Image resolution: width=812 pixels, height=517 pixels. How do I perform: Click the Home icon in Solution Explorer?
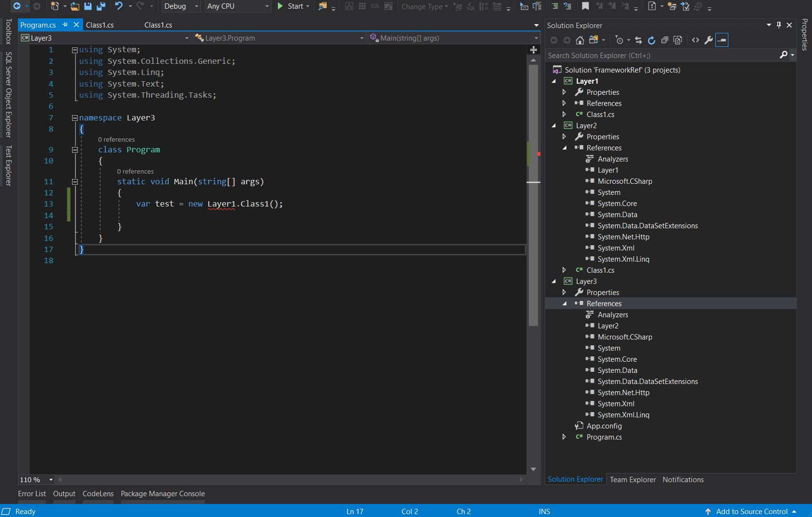(x=580, y=40)
